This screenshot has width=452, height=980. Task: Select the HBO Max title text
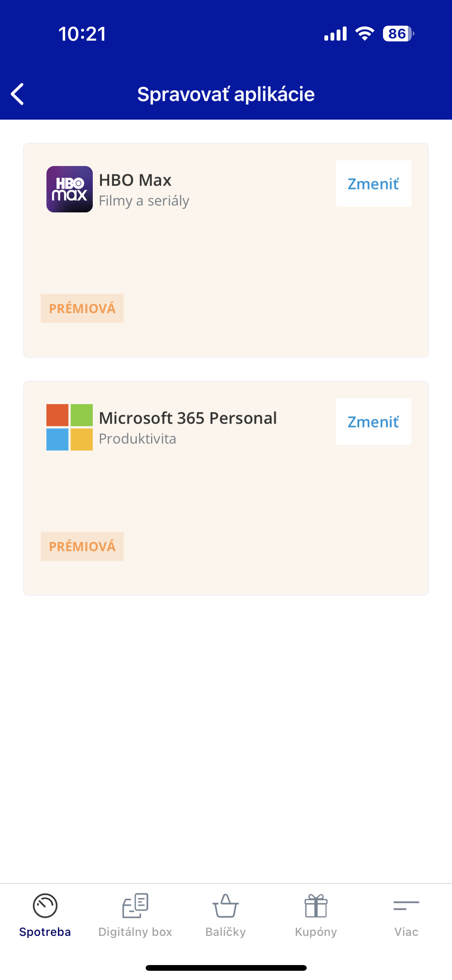135,180
